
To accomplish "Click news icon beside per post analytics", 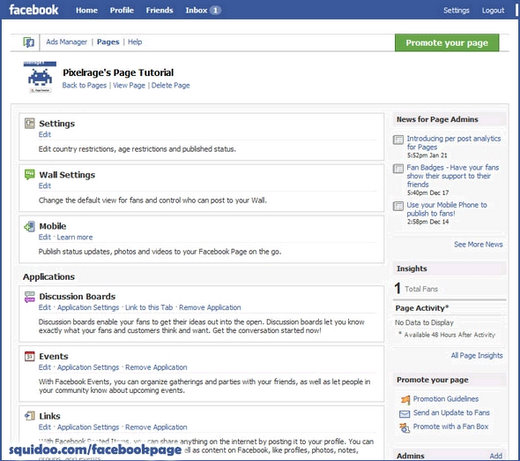I will pos(398,139).
